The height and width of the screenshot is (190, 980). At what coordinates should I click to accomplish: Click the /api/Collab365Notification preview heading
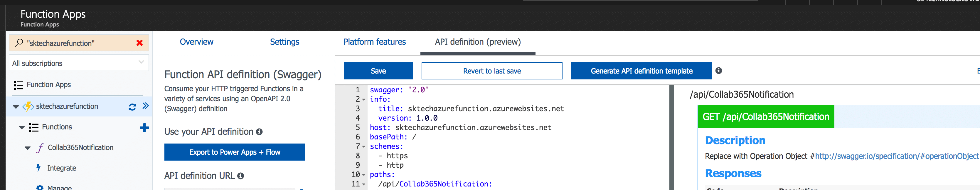[x=742, y=94]
